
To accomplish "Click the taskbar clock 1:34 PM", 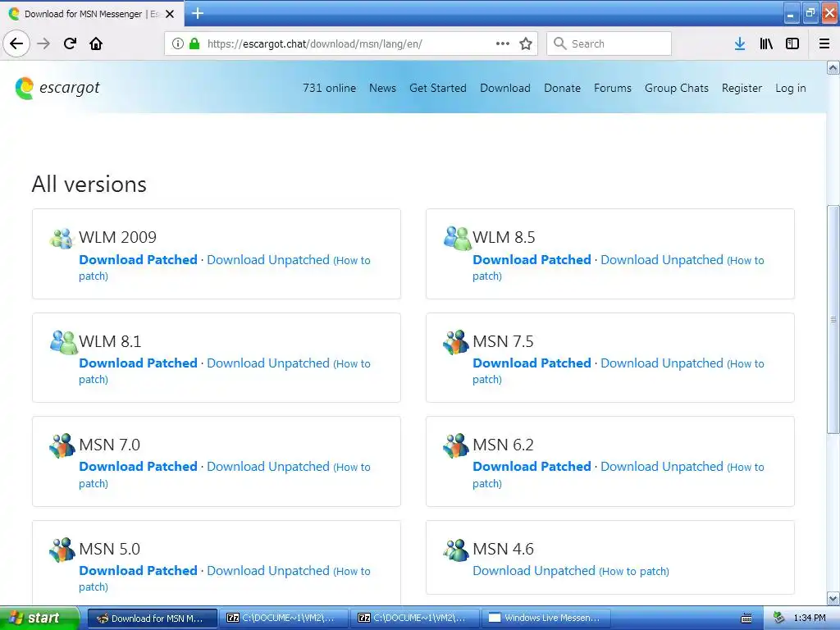I will [810, 619].
